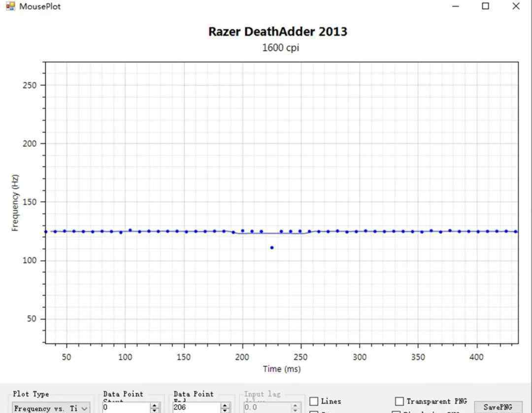Click the Razer DeathAdder 2013 chart title
Image resolution: width=532 pixels, height=413 pixels.
[x=277, y=32]
